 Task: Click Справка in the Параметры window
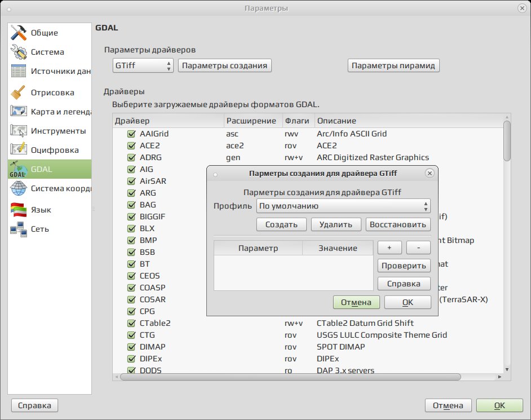(34, 405)
